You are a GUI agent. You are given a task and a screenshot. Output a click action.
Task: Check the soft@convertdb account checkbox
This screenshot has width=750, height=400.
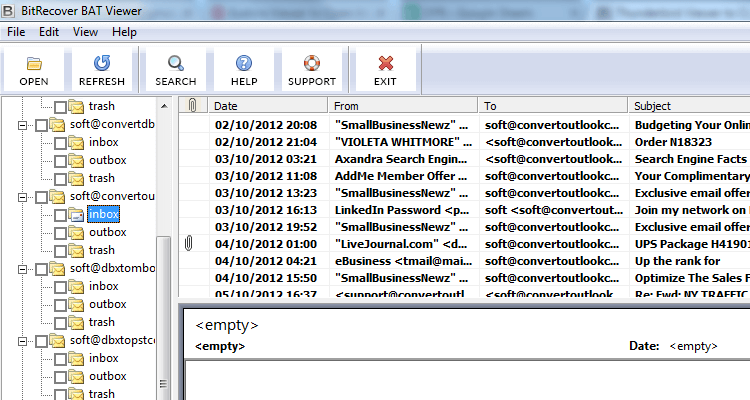click(x=42, y=125)
